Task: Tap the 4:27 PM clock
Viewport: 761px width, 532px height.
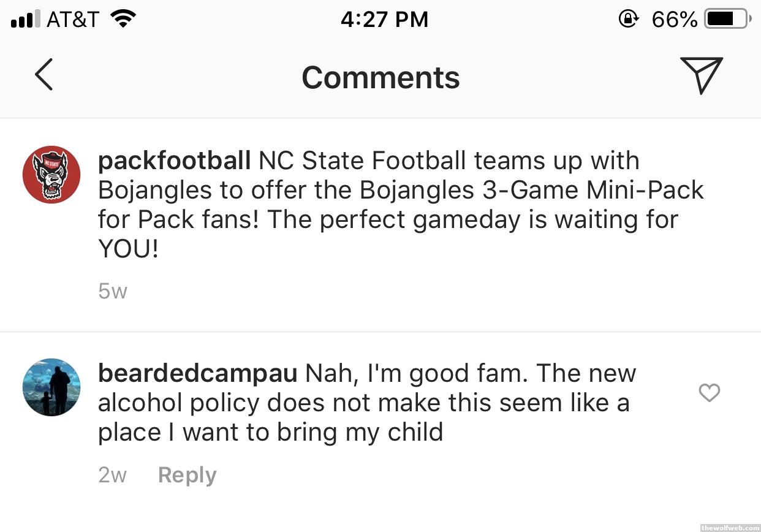Action: coord(384,19)
